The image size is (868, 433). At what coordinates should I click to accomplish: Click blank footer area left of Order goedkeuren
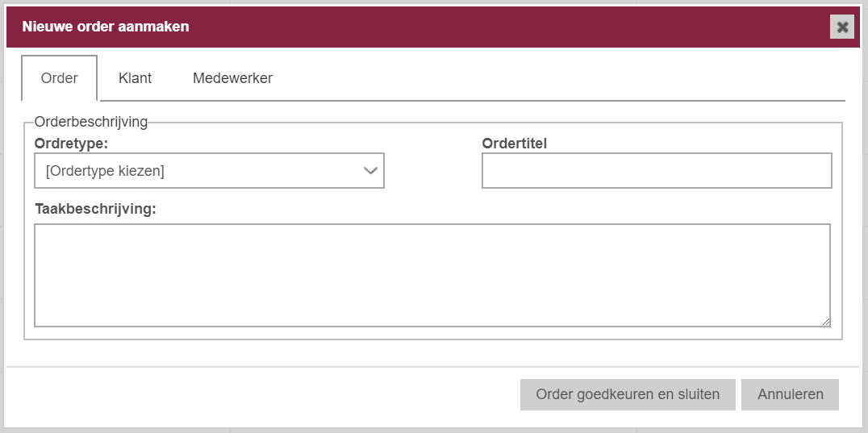click(261, 394)
